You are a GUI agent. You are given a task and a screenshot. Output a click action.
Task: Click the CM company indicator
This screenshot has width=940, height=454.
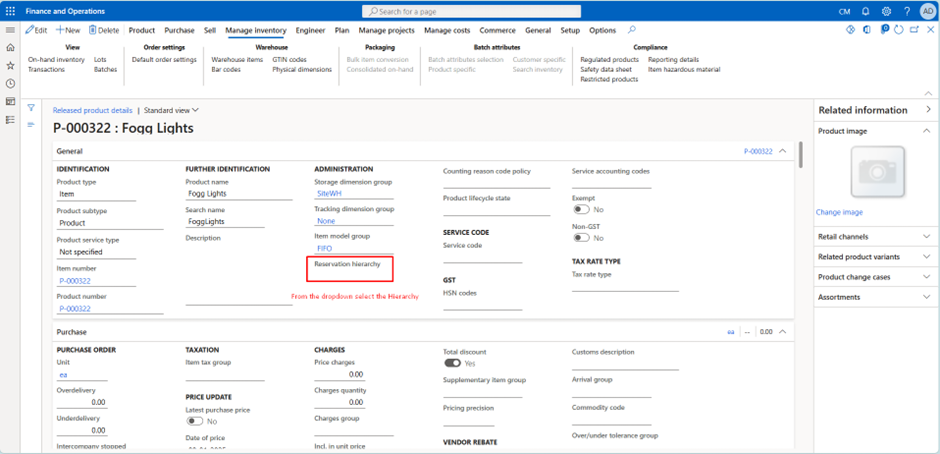click(844, 11)
